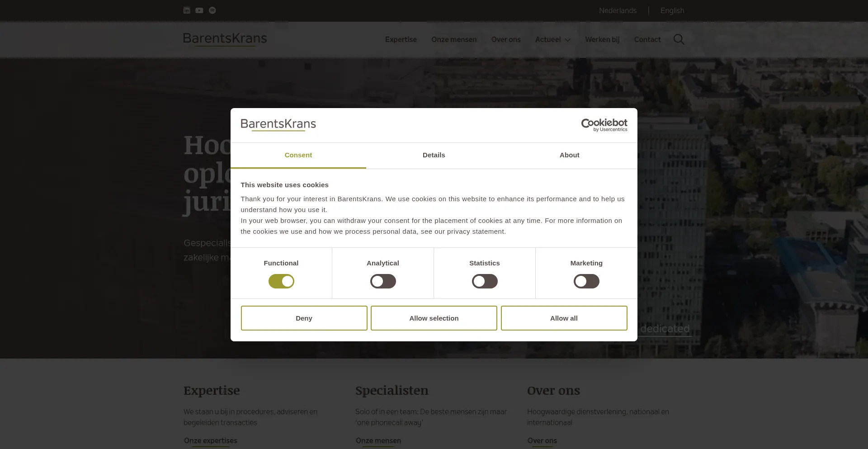Open the Contact menu item
868x449 pixels.
pyautogui.click(x=647, y=40)
